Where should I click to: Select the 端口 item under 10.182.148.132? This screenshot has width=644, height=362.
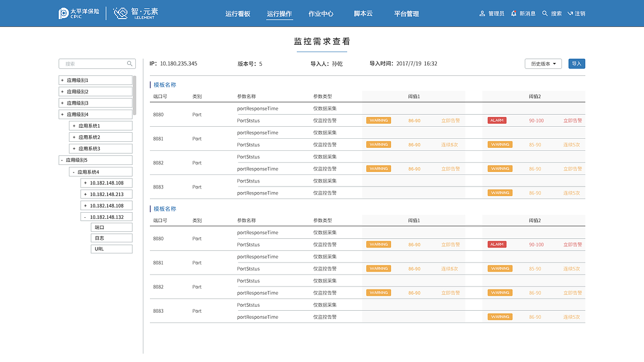[x=111, y=227]
